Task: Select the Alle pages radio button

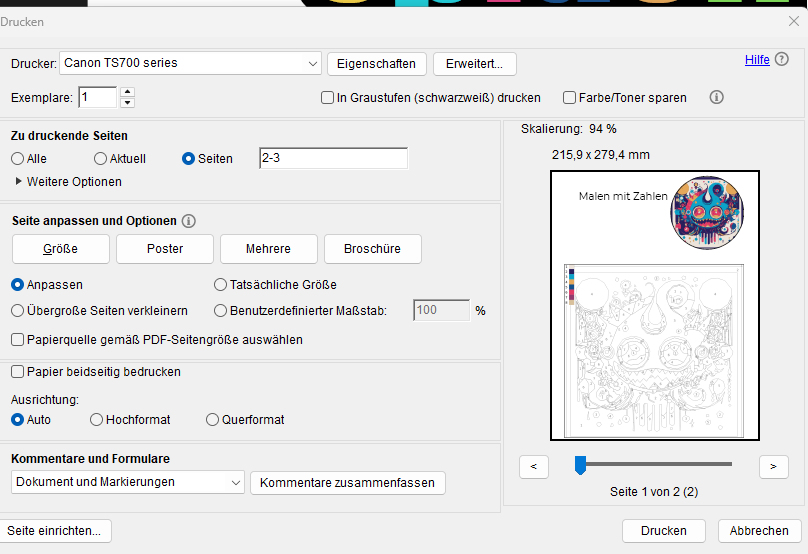Action: pos(18,159)
